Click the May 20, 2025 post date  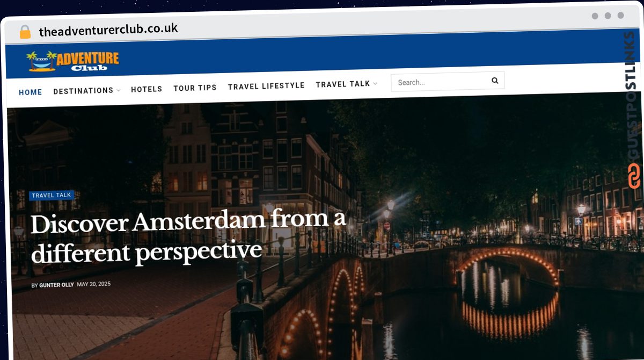tap(94, 284)
